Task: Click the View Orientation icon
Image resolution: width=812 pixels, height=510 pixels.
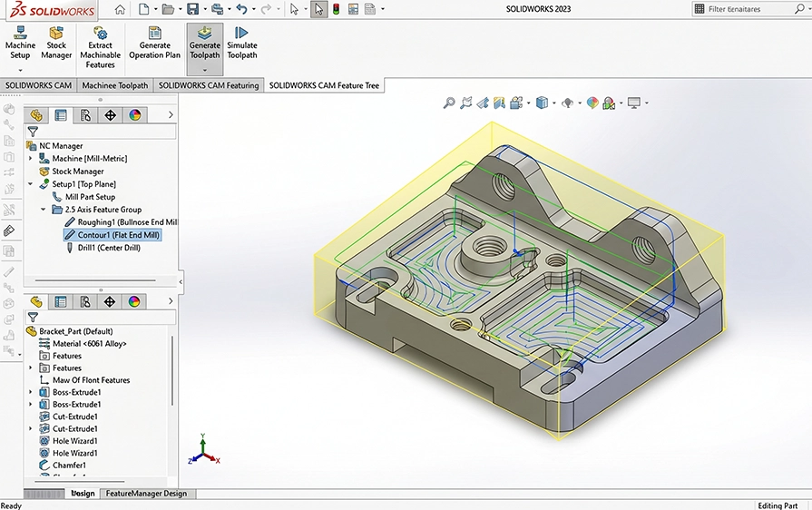Action: [516, 103]
